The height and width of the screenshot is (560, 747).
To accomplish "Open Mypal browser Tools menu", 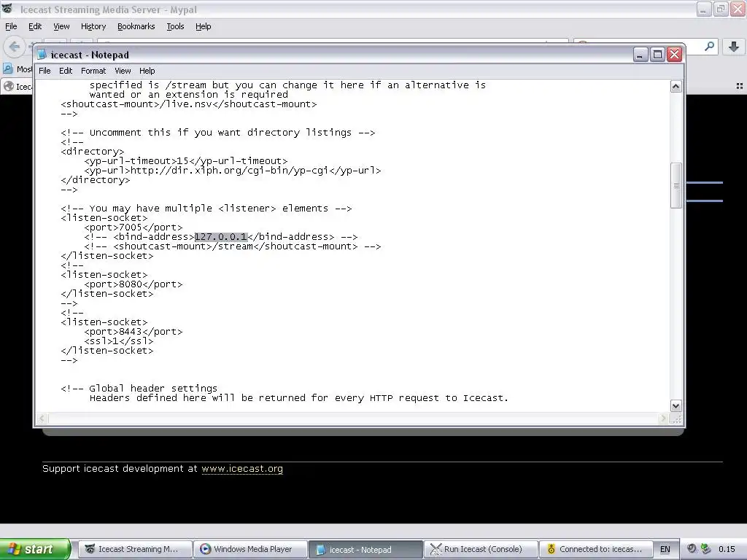I will [175, 27].
